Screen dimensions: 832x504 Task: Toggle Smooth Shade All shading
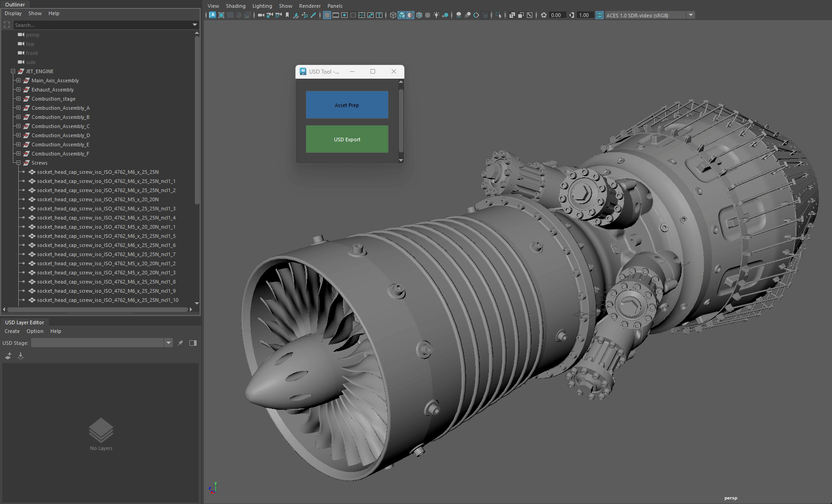coord(402,15)
